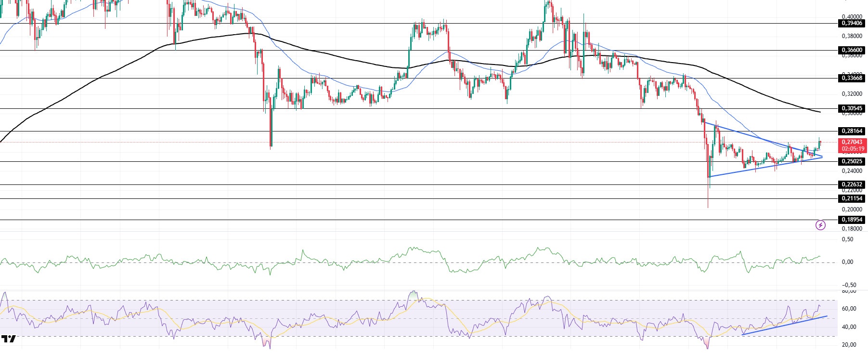Click the 0,24000 price axis tick
The height and width of the screenshot is (353, 868).
[852, 171]
